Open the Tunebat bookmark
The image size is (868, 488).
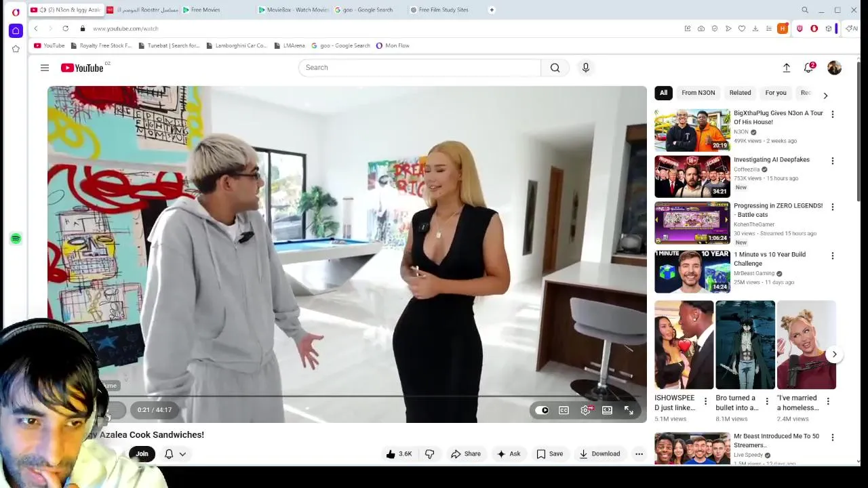(x=169, y=45)
